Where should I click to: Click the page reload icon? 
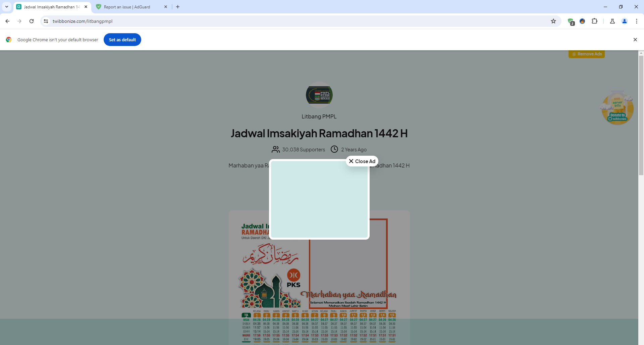pos(31,21)
